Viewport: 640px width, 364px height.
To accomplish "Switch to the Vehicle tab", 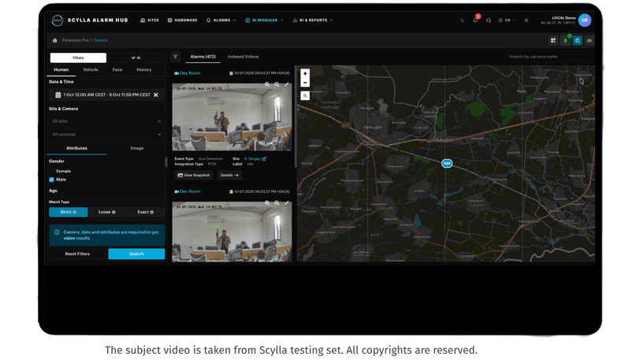I will pos(91,70).
